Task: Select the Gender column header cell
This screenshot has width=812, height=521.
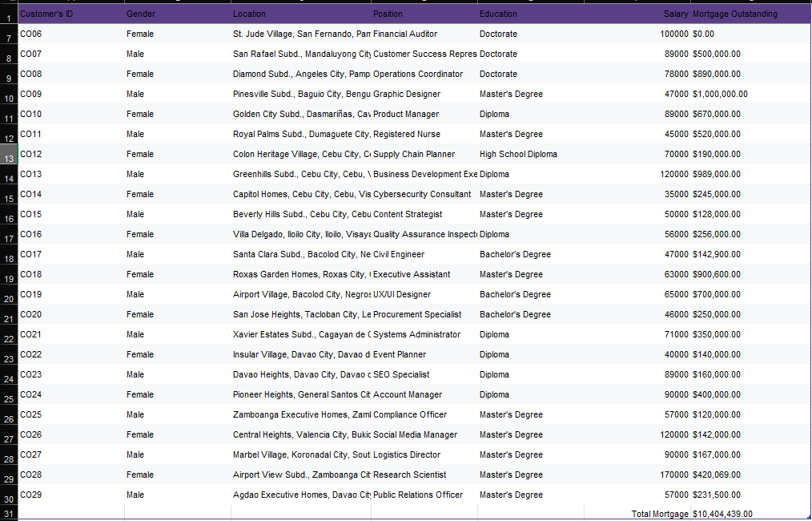Action: pyautogui.click(x=178, y=14)
